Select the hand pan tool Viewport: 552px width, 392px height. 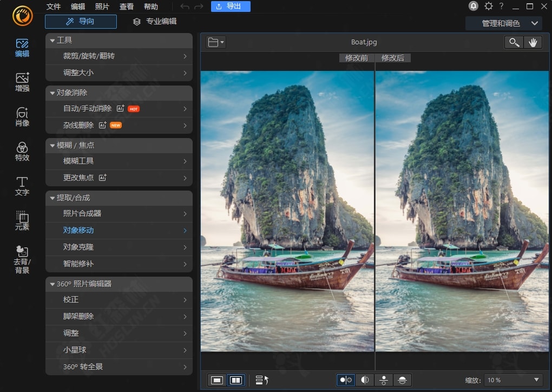533,42
